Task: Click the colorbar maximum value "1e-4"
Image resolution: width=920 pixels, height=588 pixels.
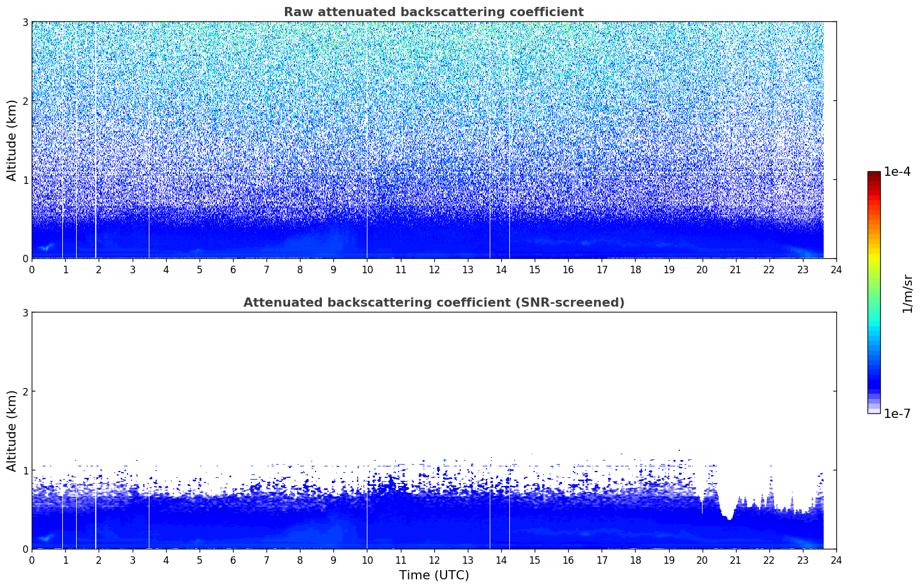Action: coord(897,172)
